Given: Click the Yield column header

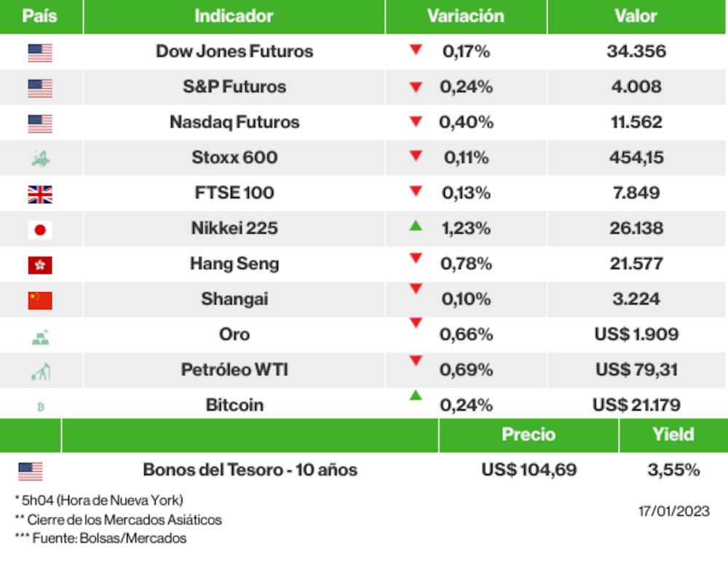Looking at the screenshot, I should (x=673, y=435).
